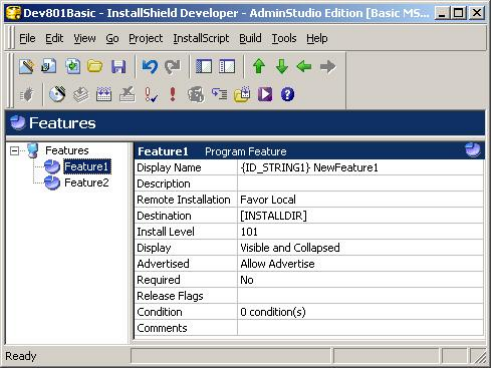
Task: Open the Build menu
Action: (250, 38)
